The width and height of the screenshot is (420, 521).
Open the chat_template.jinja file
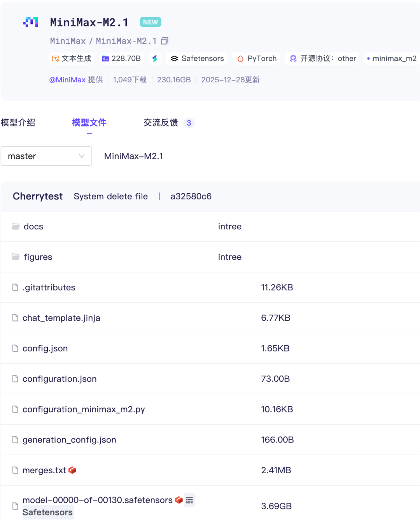pos(61,318)
